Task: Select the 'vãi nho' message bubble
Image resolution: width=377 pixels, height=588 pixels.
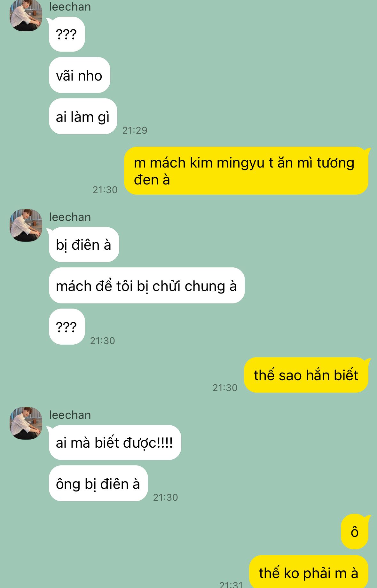Action: click(x=79, y=75)
